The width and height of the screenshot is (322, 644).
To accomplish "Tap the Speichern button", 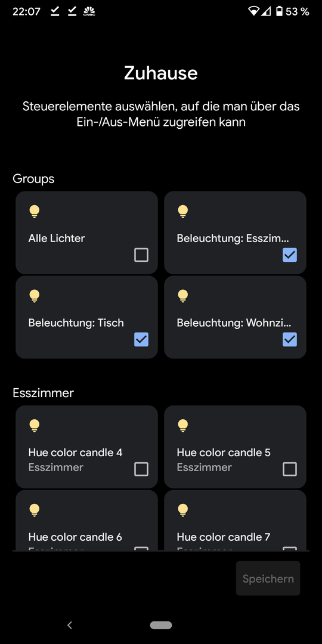I will click(x=268, y=578).
